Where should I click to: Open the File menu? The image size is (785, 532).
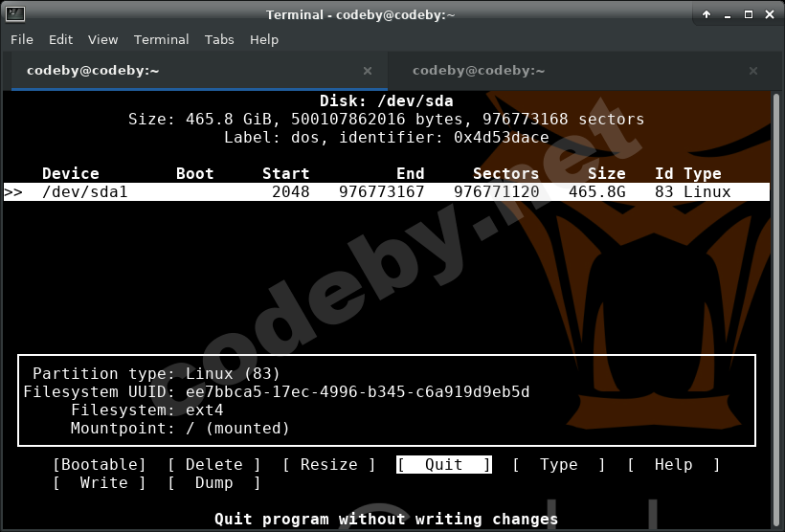tap(21, 39)
